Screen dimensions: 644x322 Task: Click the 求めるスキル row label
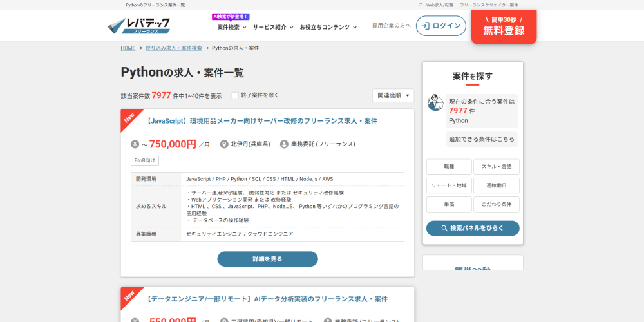tap(151, 206)
